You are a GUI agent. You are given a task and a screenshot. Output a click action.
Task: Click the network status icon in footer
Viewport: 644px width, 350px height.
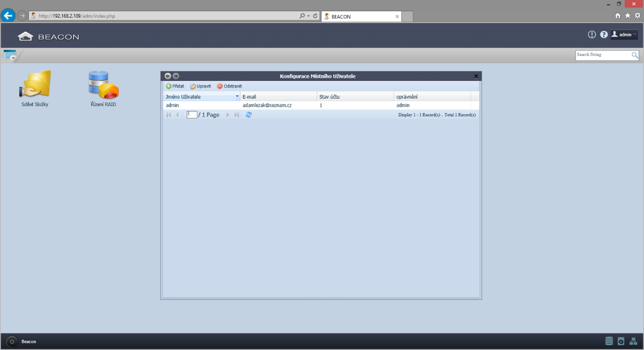(633, 341)
